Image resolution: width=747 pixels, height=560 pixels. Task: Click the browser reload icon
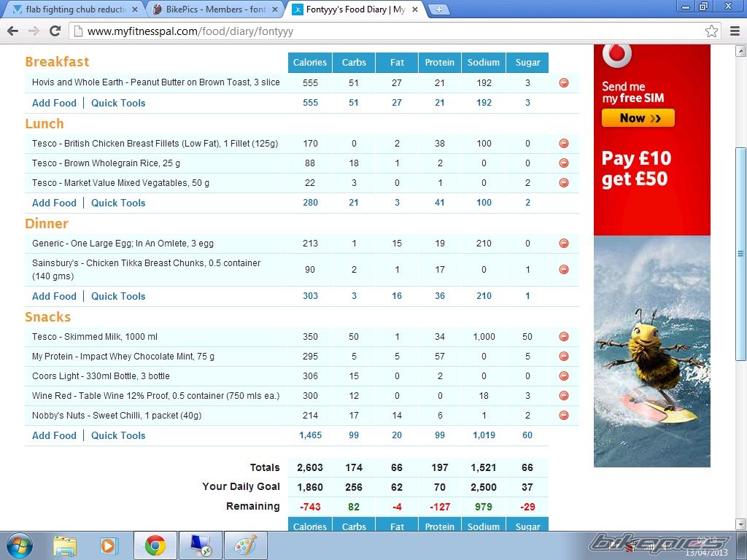[x=55, y=31]
